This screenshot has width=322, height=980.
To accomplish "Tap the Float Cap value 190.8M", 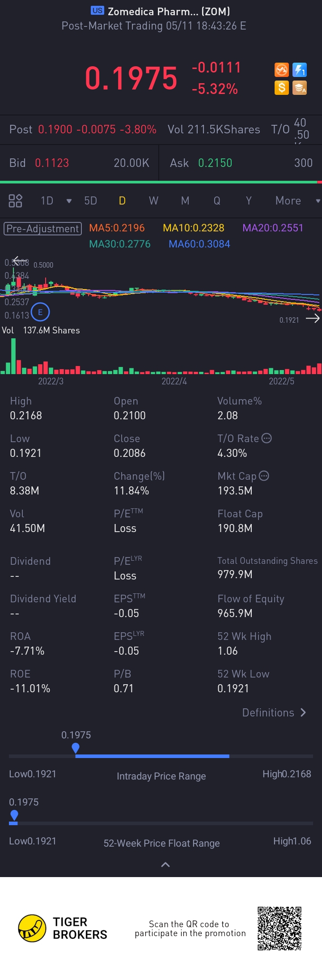I will pos(235,528).
